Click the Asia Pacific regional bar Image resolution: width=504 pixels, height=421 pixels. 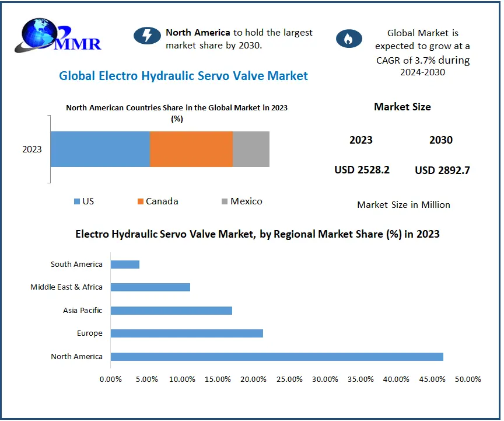coord(171,311)
